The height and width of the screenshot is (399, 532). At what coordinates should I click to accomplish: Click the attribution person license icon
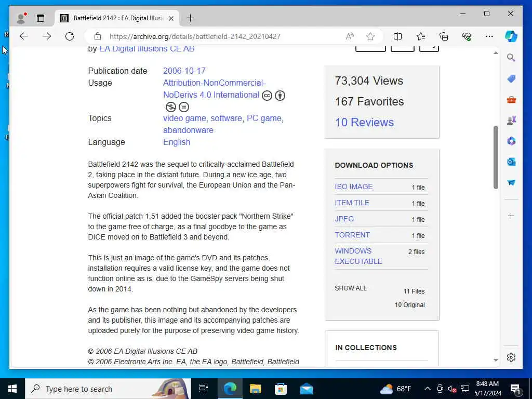(280, 96)
